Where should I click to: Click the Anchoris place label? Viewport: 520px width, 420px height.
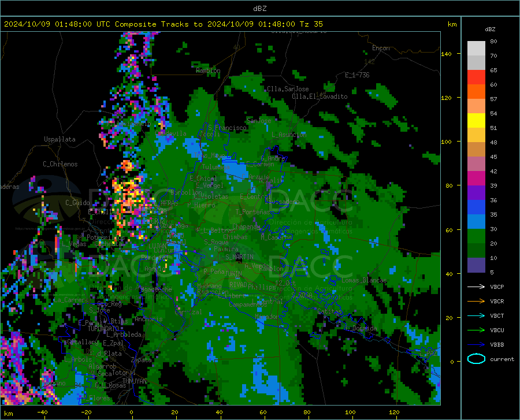(x=148, y=319)
